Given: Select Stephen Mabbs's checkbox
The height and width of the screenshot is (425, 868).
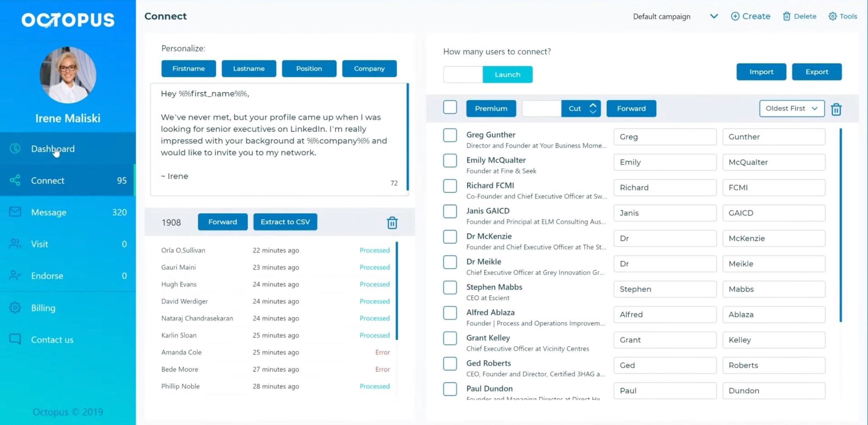Looking at the screenshot, I should [x=450, y=288].
